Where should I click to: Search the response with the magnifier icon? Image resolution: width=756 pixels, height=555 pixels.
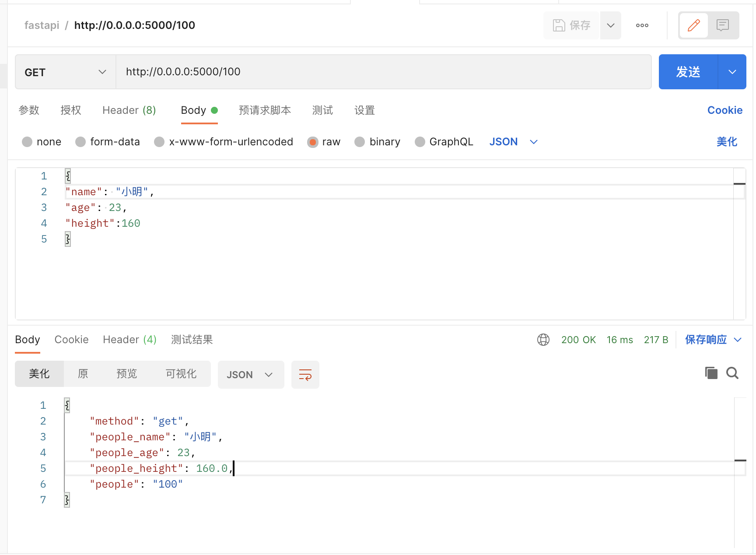point(732,373)
